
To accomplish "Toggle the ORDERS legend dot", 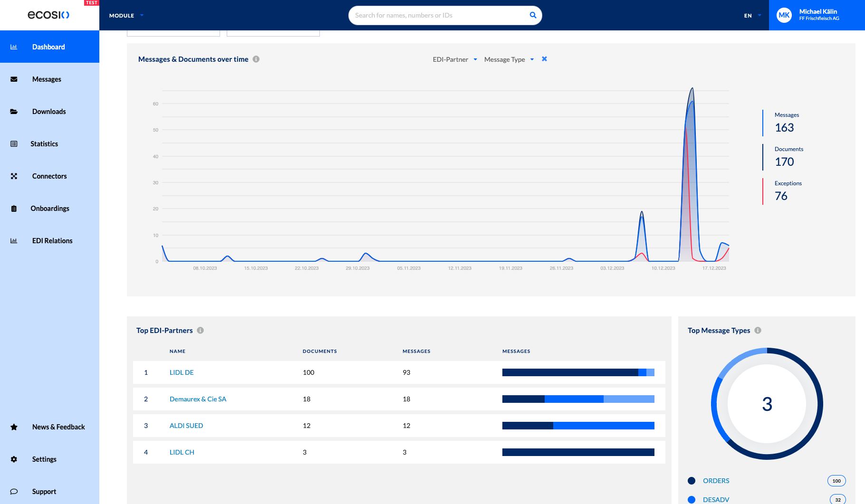I will pos(692,481).
